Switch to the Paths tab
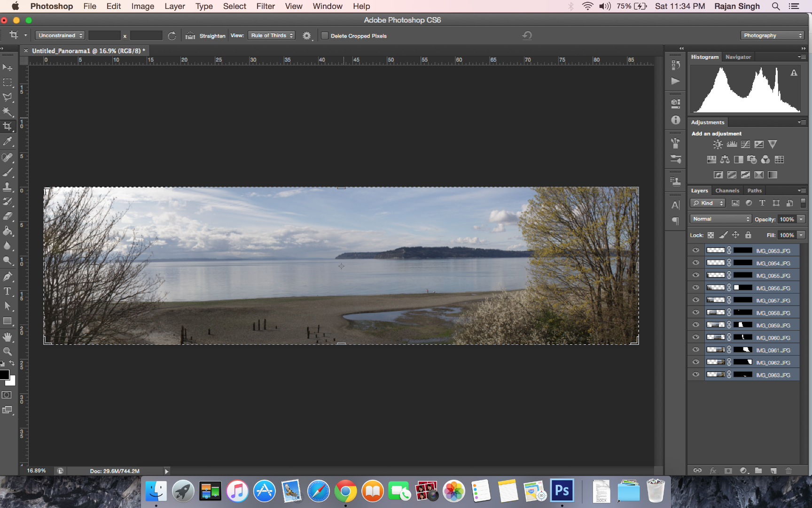 point(755,190)
